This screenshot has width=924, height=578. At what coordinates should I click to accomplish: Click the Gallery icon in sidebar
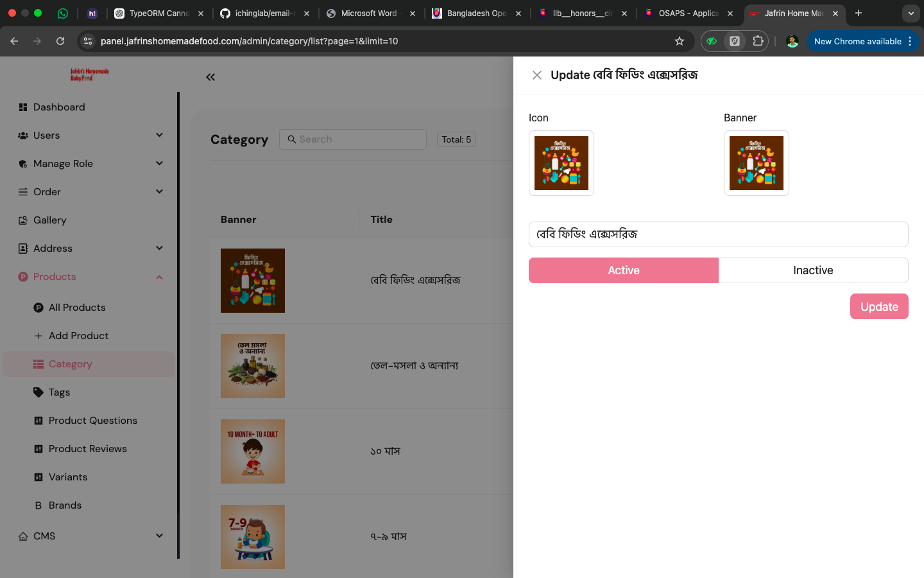tap(23, 220)
